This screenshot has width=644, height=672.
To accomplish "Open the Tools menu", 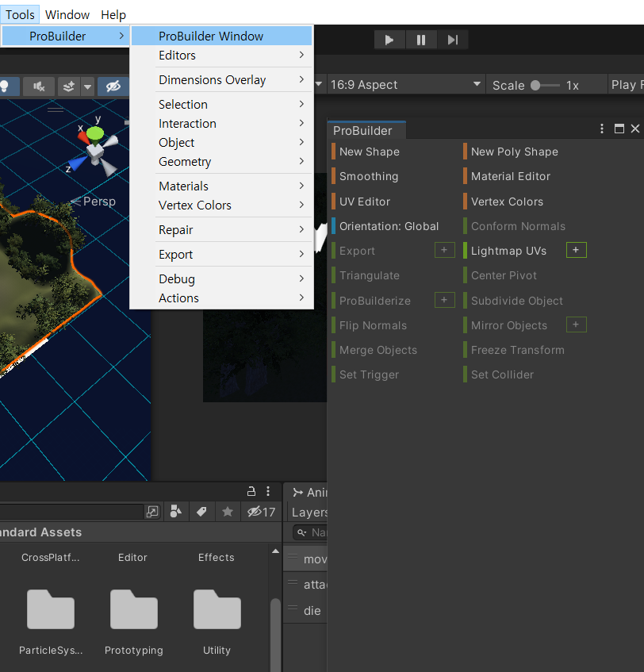I will pos(20,14).
